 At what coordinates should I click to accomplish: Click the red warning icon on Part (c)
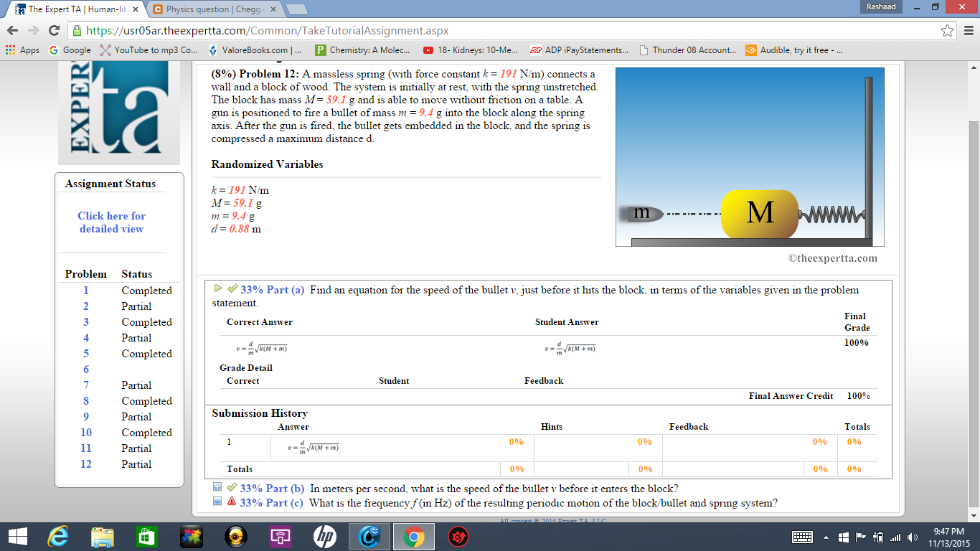(232, 502)
